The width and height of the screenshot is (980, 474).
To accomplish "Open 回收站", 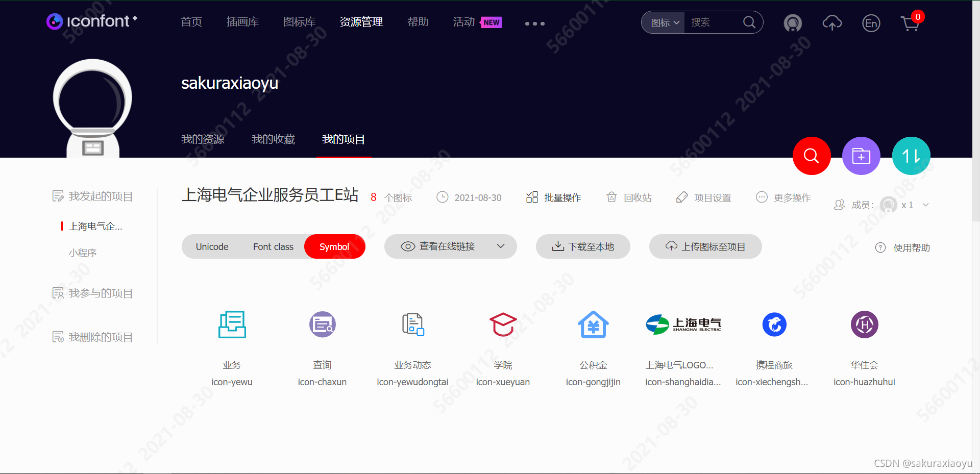I will (x=629, y=197).
